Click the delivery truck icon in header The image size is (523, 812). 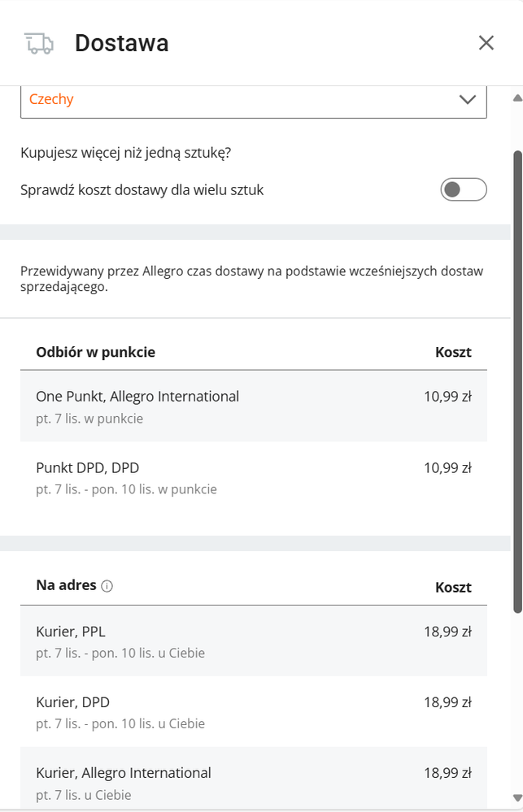39,42
